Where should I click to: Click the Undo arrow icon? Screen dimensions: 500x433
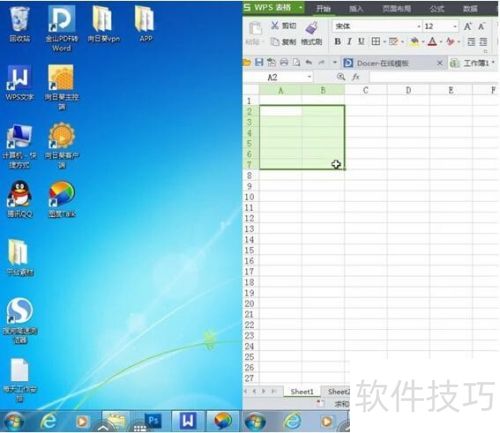309,62
